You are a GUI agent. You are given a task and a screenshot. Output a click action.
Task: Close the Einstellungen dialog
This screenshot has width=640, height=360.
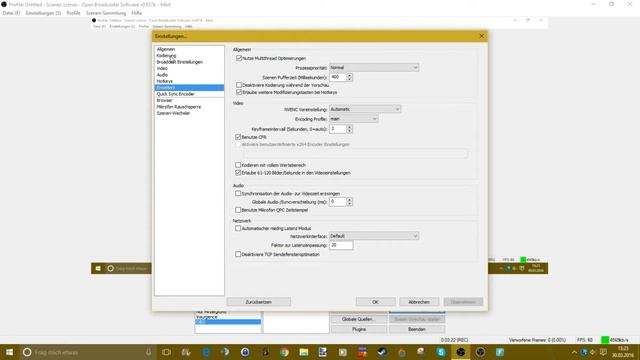pyautogui.click(x=481, y=36)
